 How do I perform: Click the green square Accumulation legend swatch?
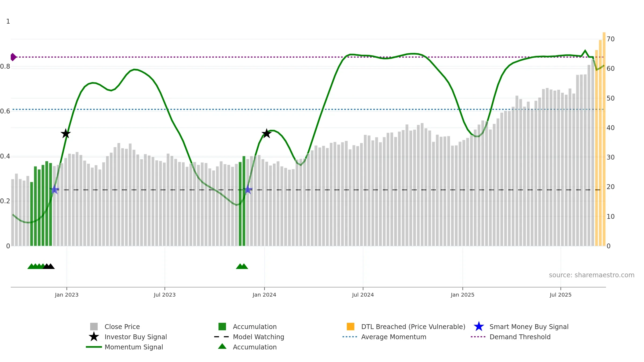[x=222, y=327]
